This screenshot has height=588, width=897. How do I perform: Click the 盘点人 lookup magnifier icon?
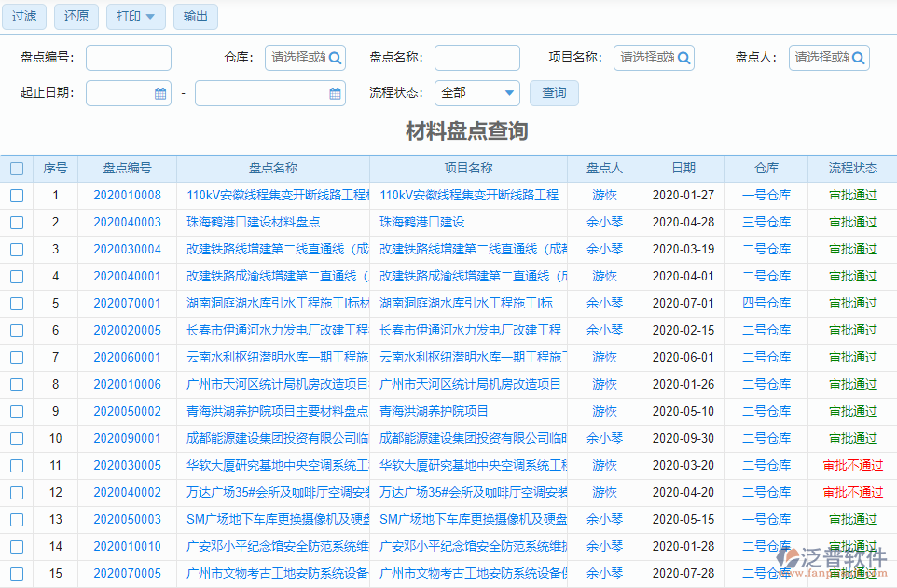click(860, 58)
